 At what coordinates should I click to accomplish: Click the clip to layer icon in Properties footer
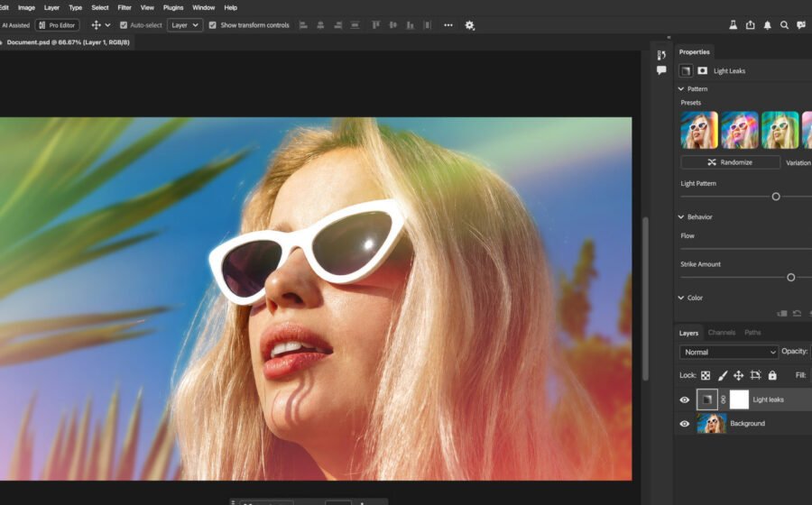tap(782, 314)
